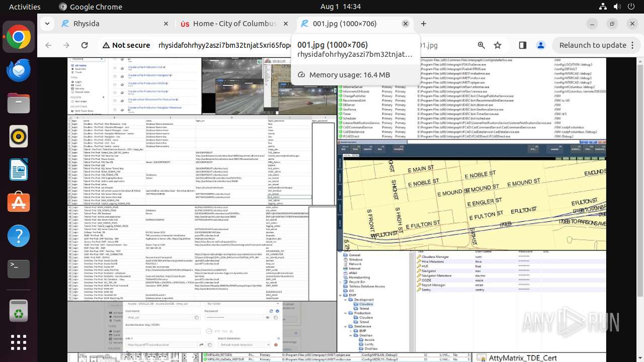Screen dimensions: 644x362
Task: Click the volume icon in system tray
Action: tap(616, 7)
